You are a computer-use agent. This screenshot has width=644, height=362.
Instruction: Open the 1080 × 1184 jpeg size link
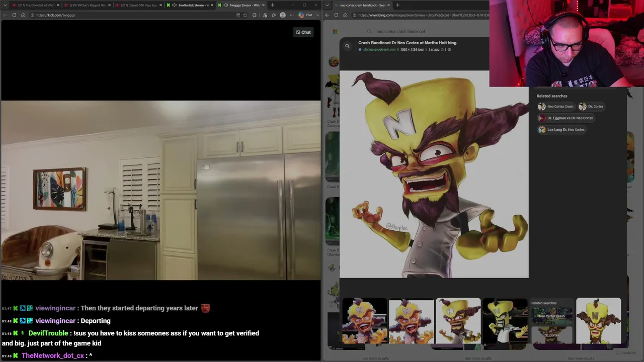coord(412,50)
